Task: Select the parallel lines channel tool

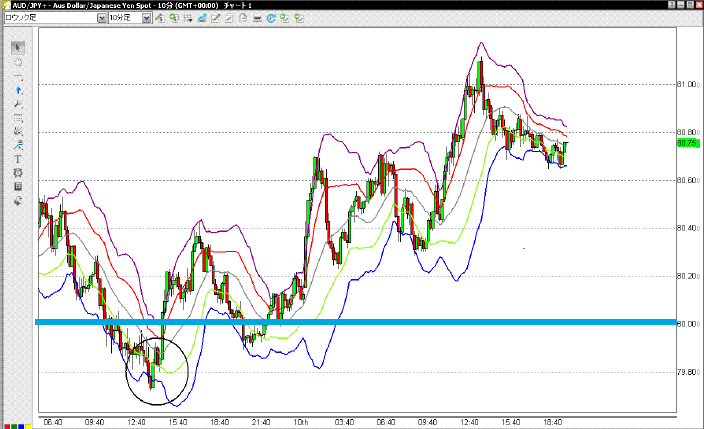Action: (x=19, y=118)
